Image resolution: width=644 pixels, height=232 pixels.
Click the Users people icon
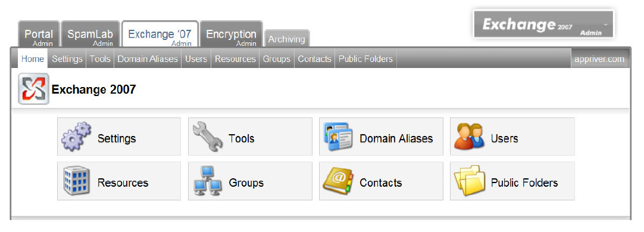469,137
